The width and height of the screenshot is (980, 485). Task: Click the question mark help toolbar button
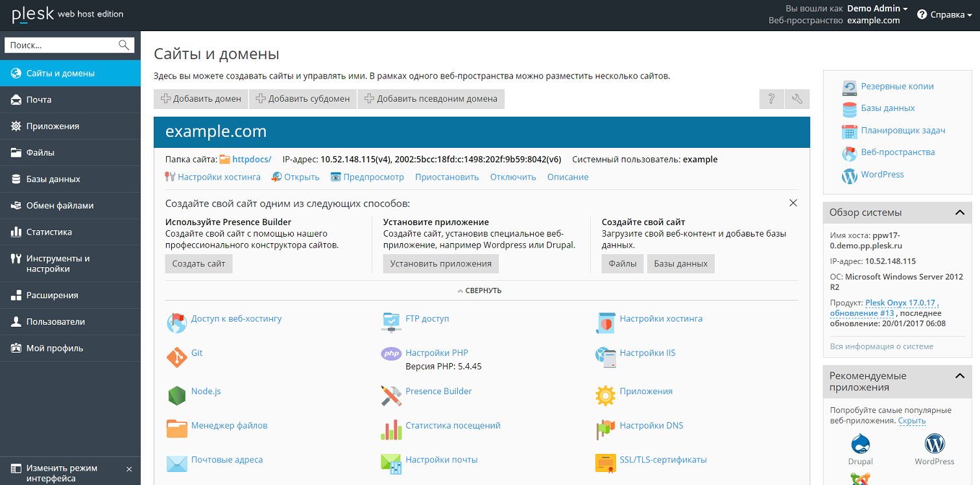pyautogui.click(x=772, y=99)
